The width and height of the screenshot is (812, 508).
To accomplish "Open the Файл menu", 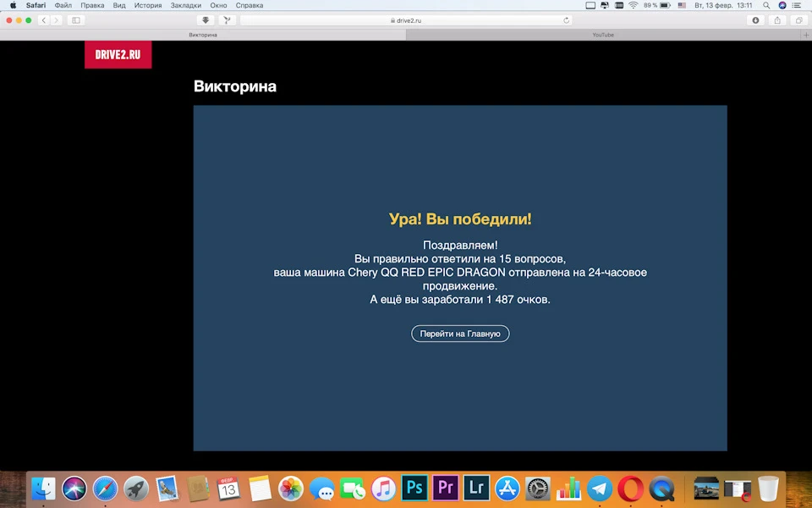I will (x=63, y=5).
